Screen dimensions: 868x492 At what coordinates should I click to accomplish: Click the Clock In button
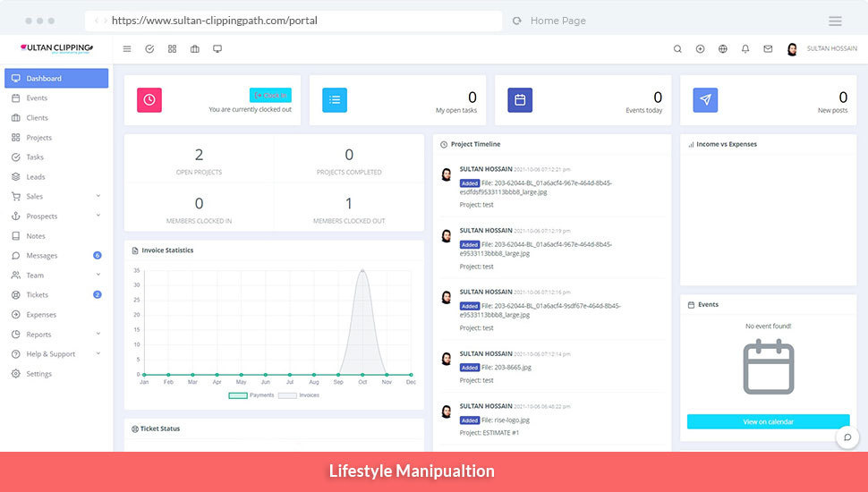270,95
